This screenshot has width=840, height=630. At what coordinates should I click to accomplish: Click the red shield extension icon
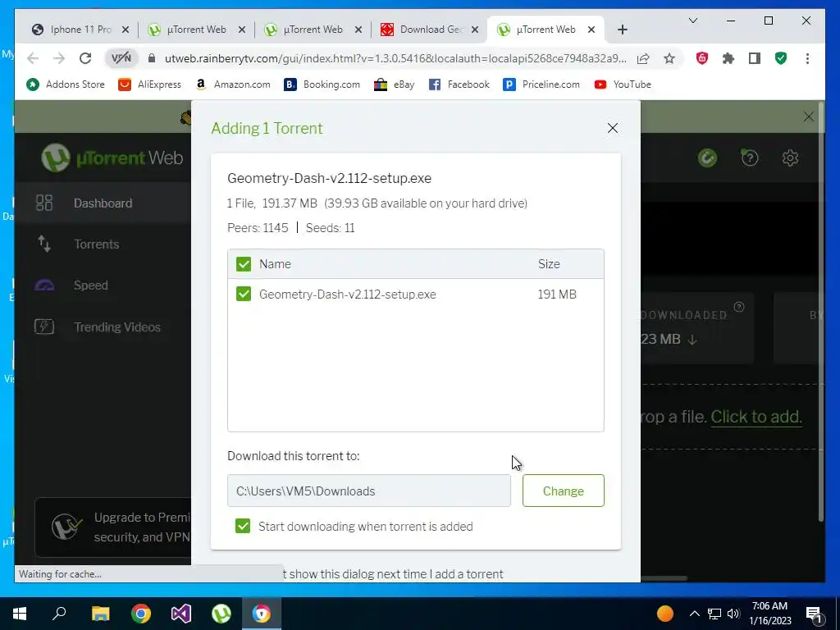pos(702,58)
